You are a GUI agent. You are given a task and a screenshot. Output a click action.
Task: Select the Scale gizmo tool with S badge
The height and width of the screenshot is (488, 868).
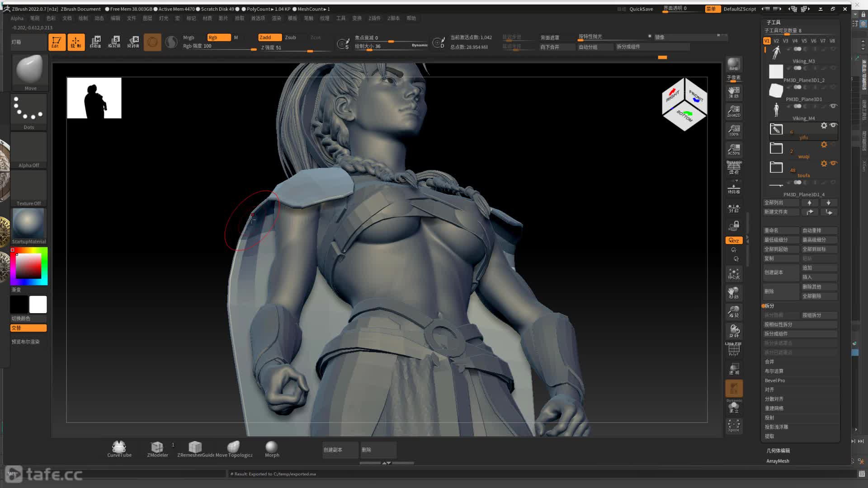click(x=114, y=42)
